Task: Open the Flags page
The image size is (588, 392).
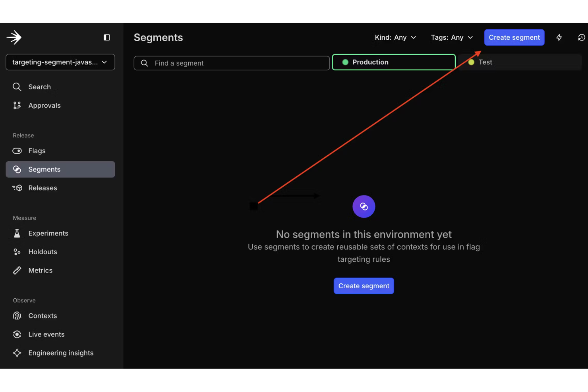Action: click(x=60, y=151)
